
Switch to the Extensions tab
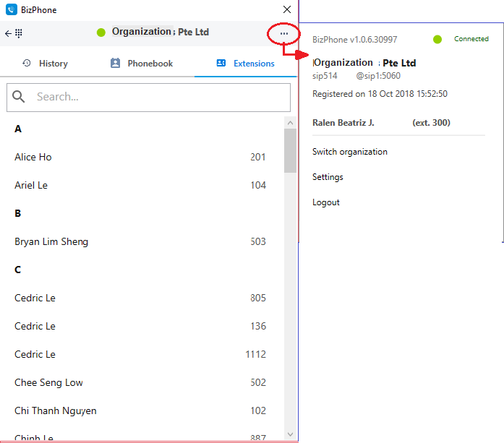(x=246, y=64)
